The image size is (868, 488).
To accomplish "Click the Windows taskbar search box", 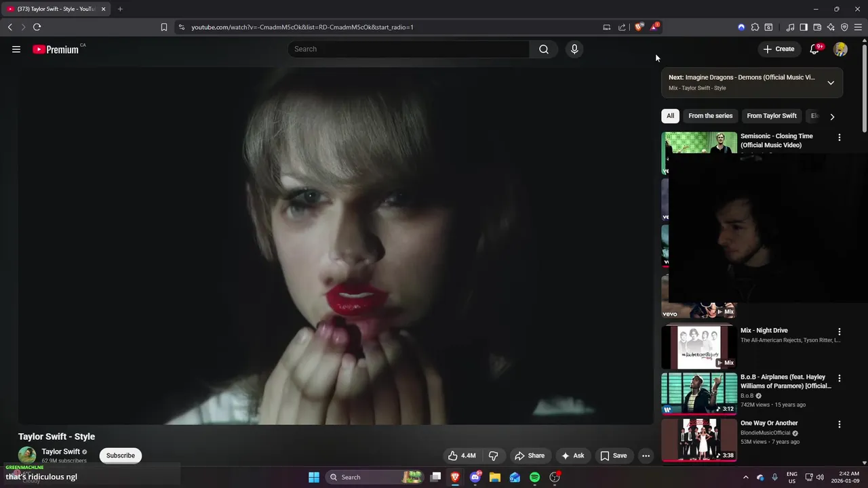I will (x=374, y=477).
